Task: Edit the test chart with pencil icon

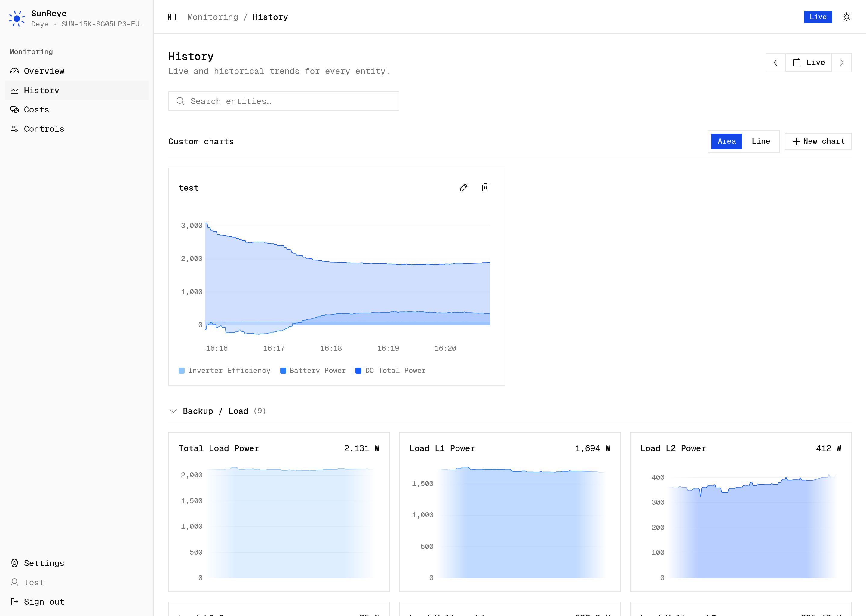Action: tap(463, 188)
